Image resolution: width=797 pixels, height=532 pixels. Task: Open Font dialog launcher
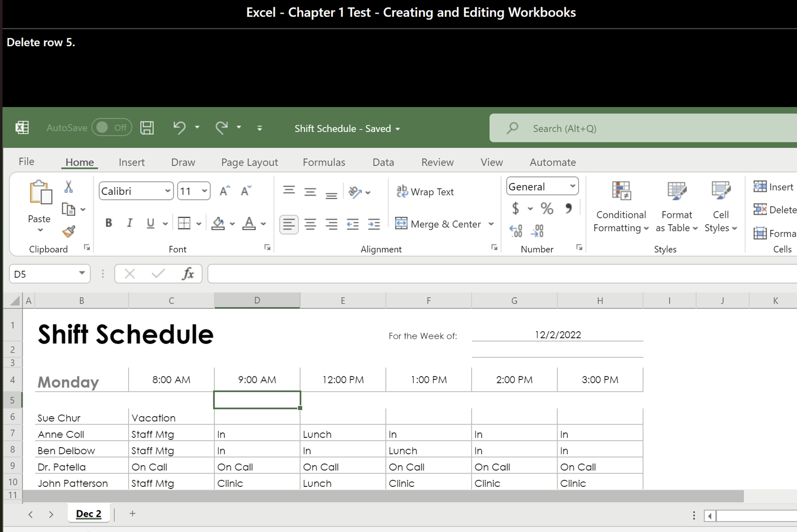267,247
